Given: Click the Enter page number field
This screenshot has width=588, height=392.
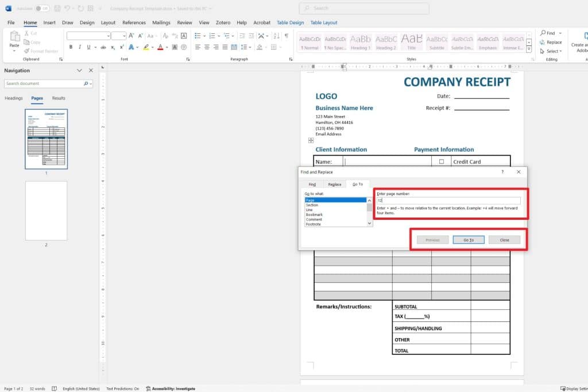Looking at the screenshot, I should coord(448,201).
